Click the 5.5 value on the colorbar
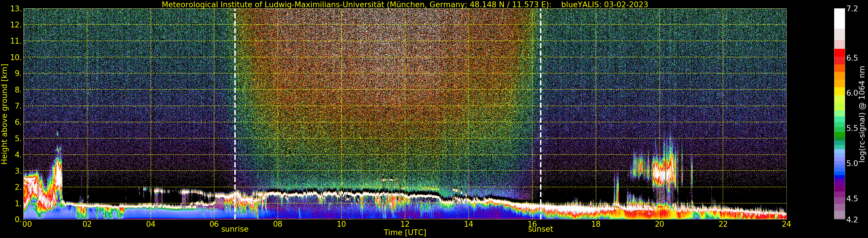The height and width of the screenshot is (238, 868). (852, 128)
